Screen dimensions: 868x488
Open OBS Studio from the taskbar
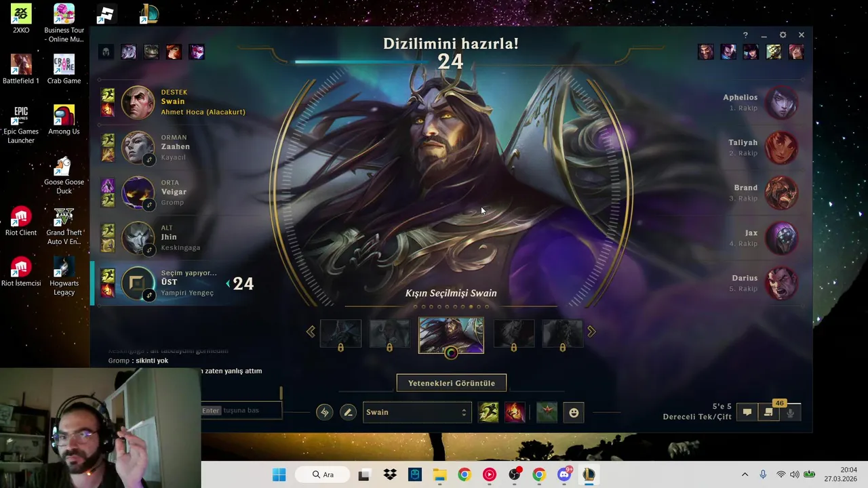514,474
